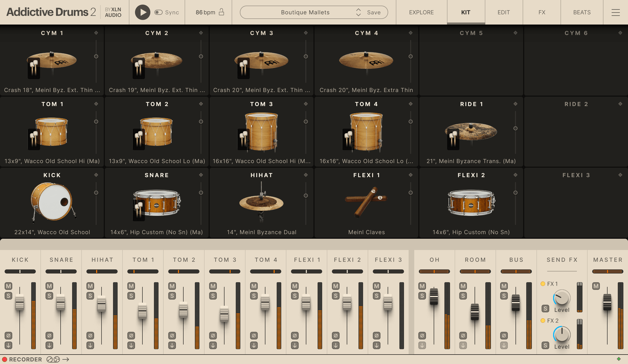Open the hamburger menu in the top right
Image resolution: width=628 pixels, height=364 pixels.
tap(615, 12)
